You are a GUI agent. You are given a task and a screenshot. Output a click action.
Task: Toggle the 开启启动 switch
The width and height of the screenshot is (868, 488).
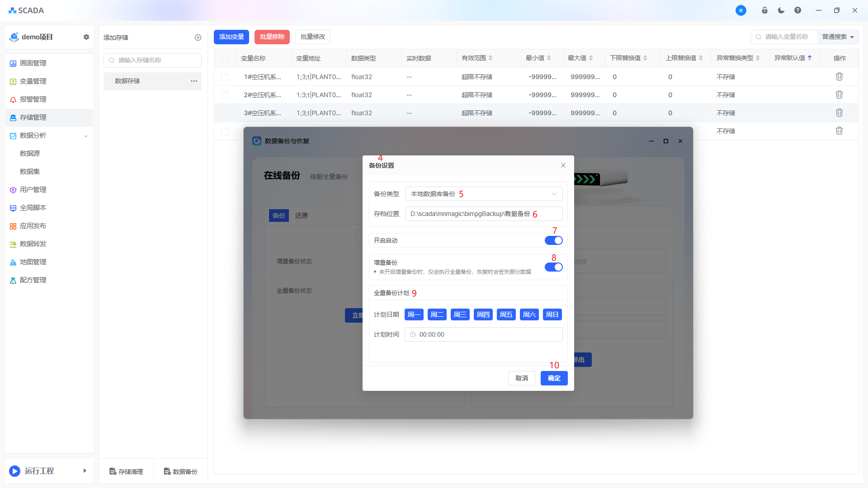[554, 240]
